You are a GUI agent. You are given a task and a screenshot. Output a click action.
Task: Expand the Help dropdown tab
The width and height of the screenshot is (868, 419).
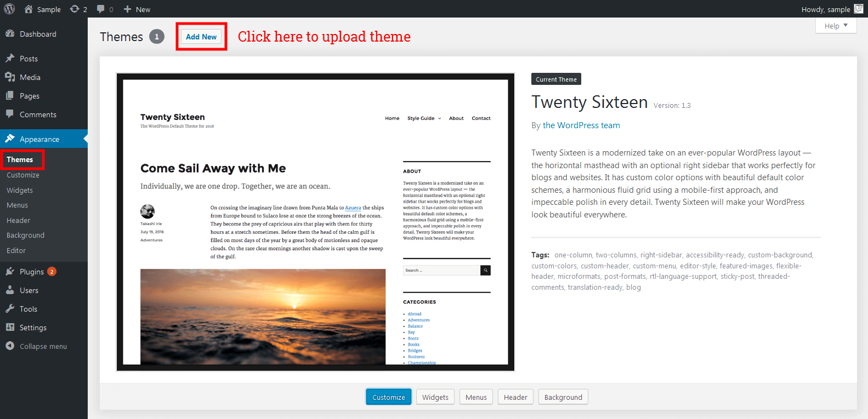836,26
